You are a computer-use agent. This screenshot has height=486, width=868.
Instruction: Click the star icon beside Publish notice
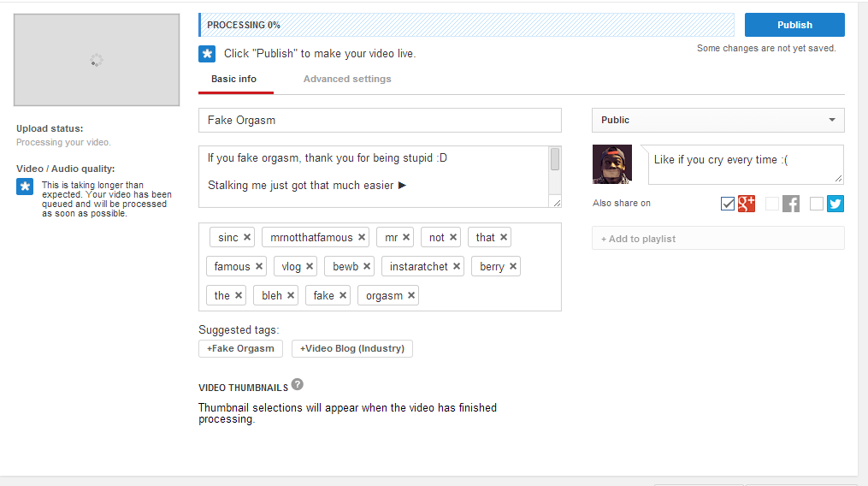pos(207,54)
